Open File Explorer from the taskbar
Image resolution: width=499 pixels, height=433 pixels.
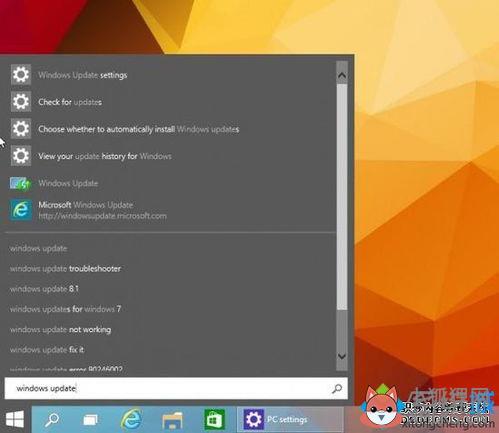coord(172,420)
